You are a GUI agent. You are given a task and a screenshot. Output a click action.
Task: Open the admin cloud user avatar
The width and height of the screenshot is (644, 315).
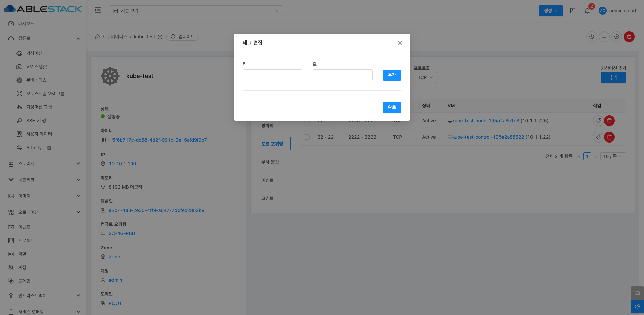pyautogui.click(x=603, y=11)
